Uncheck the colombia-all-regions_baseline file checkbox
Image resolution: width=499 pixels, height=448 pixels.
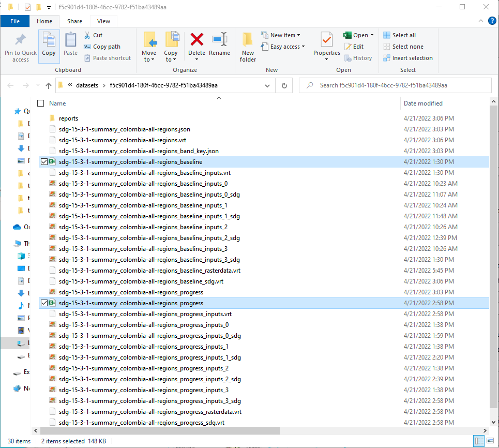44,162
